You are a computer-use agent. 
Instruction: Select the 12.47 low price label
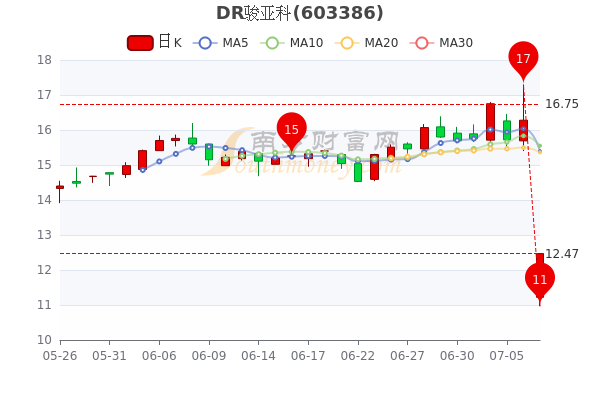click(x=561, y=254)
